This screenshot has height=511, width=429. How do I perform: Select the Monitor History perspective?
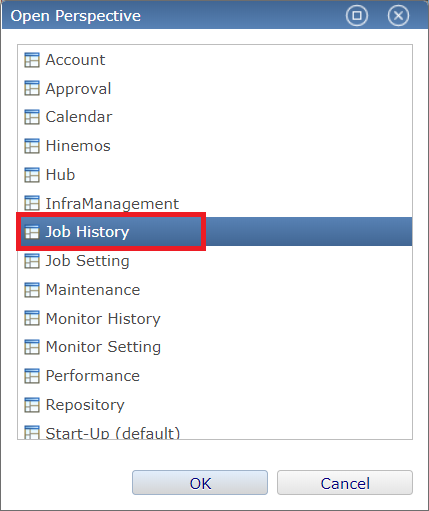215,319
